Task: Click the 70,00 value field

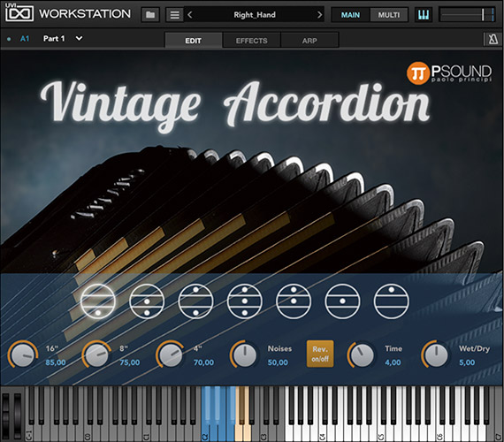Action: tap(203, 362)
